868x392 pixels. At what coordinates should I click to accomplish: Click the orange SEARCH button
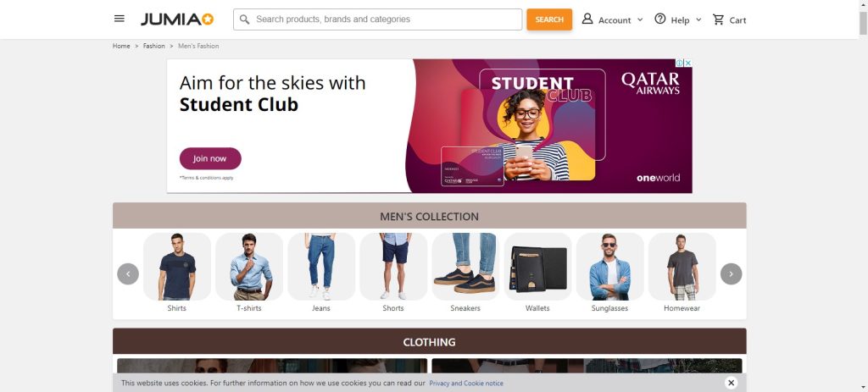pos(549,19)
